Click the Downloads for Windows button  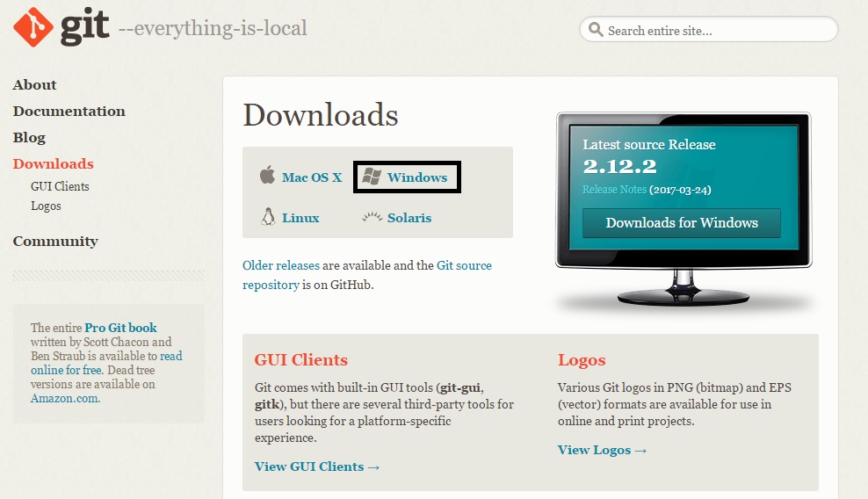click(682, 222)
